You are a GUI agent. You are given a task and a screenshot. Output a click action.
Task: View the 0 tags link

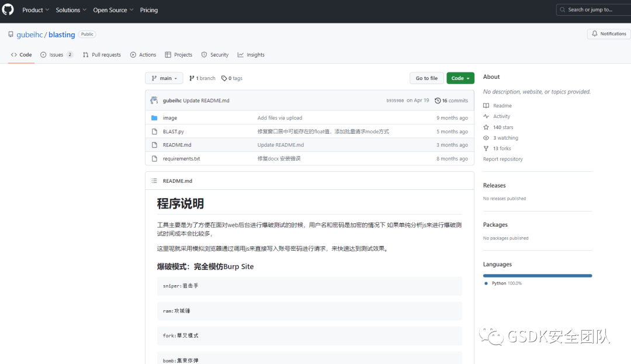pos(232,78)
